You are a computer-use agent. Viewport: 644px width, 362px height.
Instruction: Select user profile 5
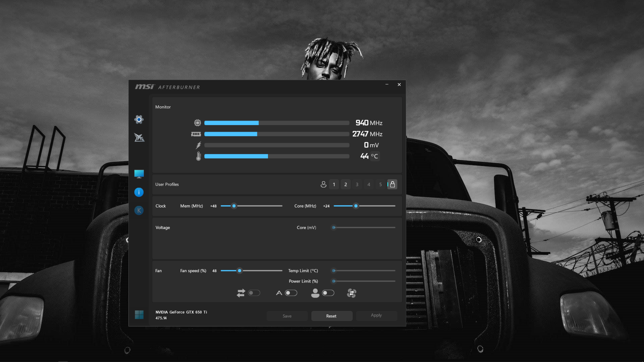point(380,184)
